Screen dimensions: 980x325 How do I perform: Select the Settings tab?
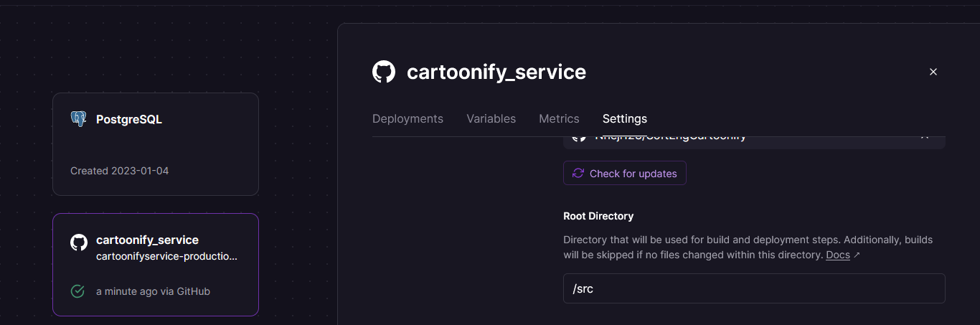pos(624,119)
